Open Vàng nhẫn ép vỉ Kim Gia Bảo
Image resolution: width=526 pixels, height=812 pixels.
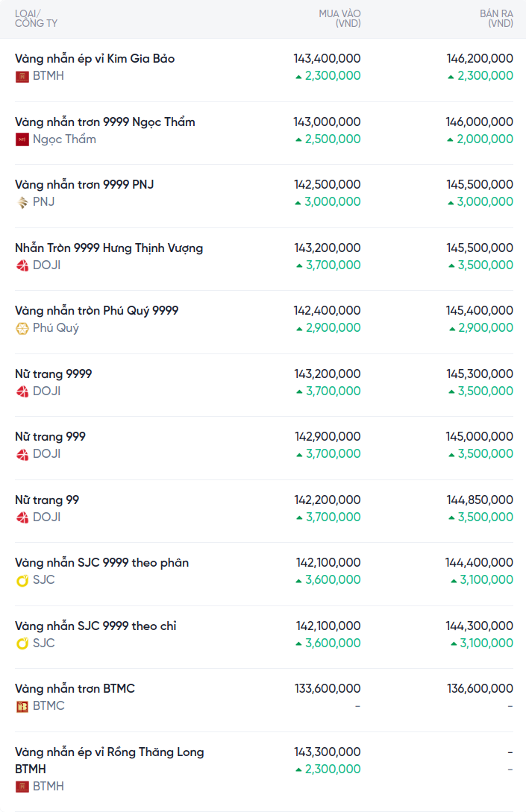(x=95, y=59)
